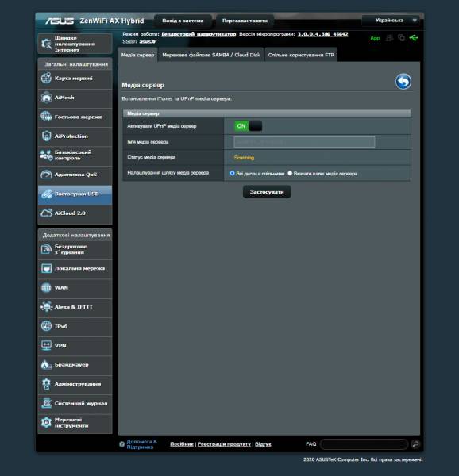
Task: Click the FAQ search magnifier icon
Action: pyautogui.click(x=415, y=444)
